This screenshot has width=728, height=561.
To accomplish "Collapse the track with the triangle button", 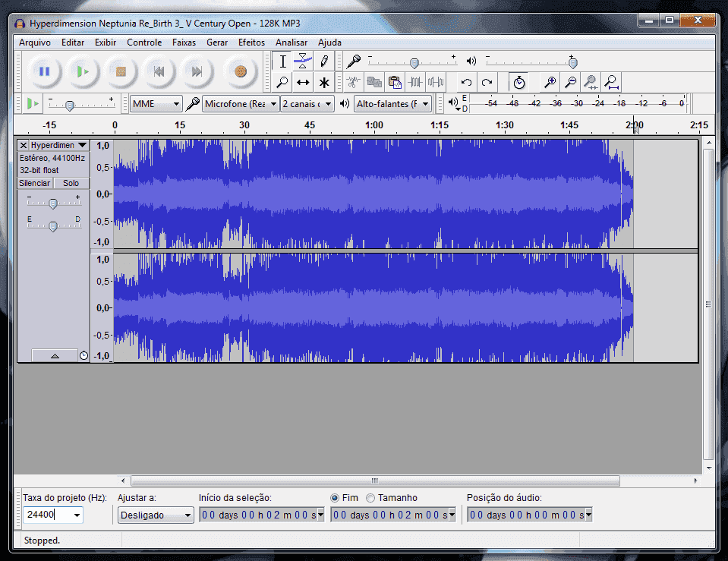I will (55, 356).
